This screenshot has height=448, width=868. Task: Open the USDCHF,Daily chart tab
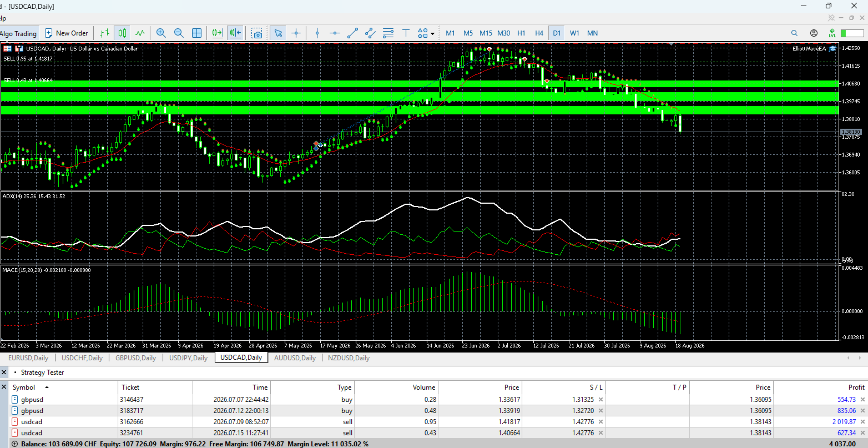82,358
